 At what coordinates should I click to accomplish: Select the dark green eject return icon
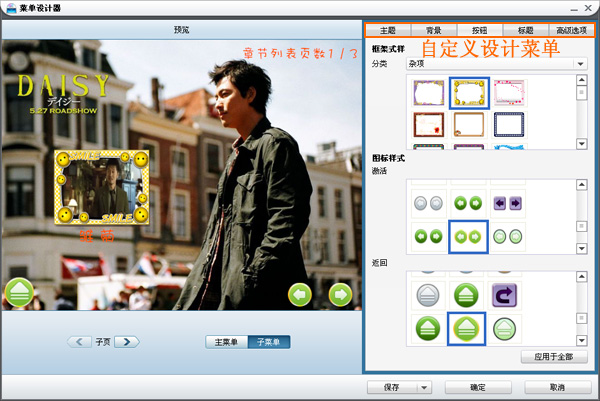coord(428,329)
